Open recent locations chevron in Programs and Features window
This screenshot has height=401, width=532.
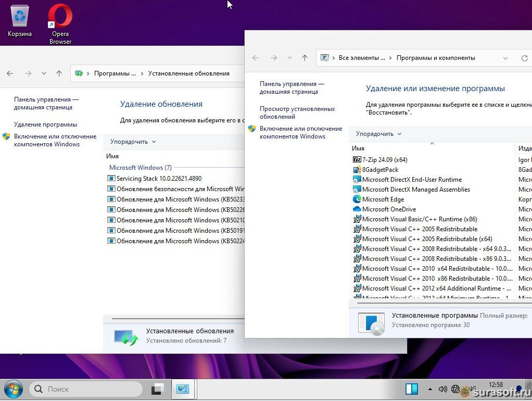click(x=289, y=58)
